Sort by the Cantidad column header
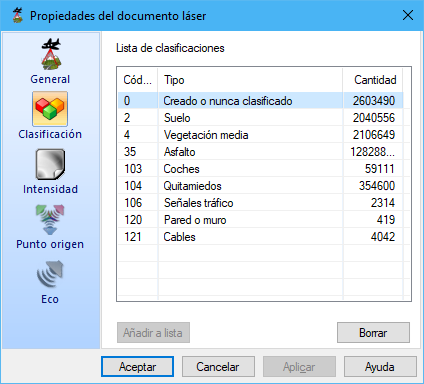The image size is (424, 384). tap(373, 80)
